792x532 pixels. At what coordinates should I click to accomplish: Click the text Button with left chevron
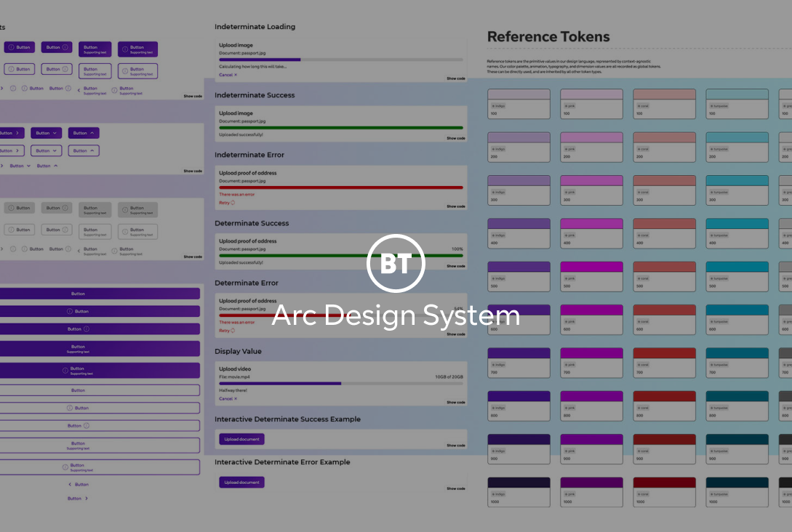click(79, 484)
